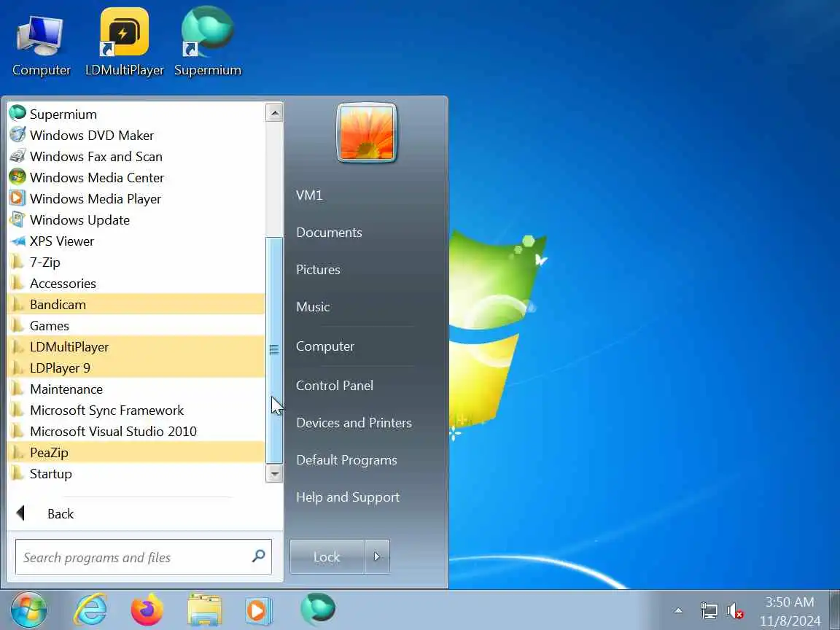This screenshot has width=840, height=630.
Task: Open Devices and Printers
Action: [x=354, y=423]
